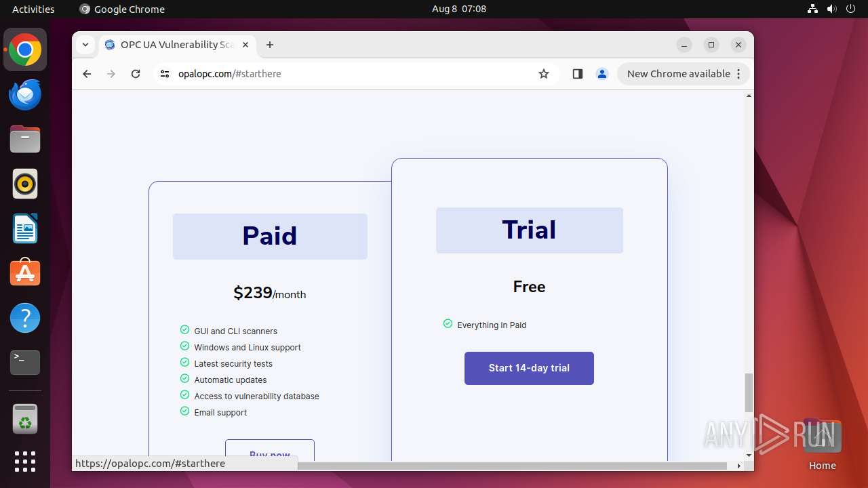The width and height of the screenshot is (868, 488).
Task: Minimize the Chrome window
Action: pyautogui.click(x=684, y=45)
